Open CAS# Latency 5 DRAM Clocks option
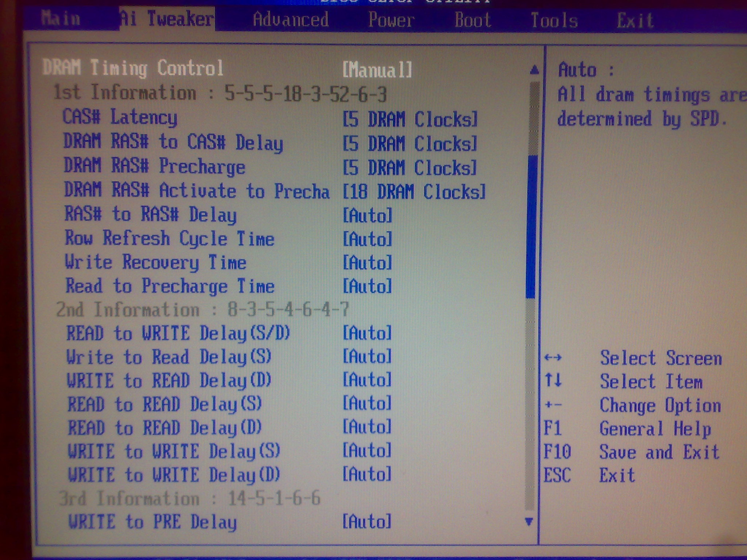This screenshot has height=560, width=747. 410,120
